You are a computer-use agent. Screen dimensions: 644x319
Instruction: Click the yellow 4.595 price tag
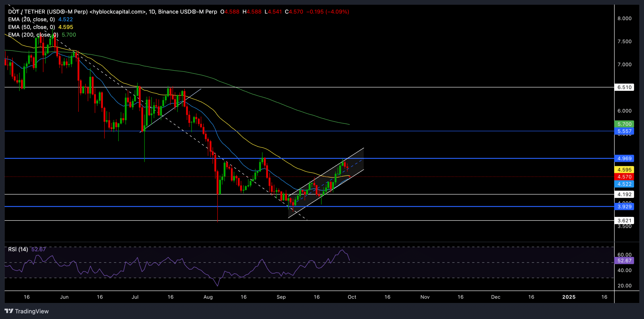tap(624, 170)
